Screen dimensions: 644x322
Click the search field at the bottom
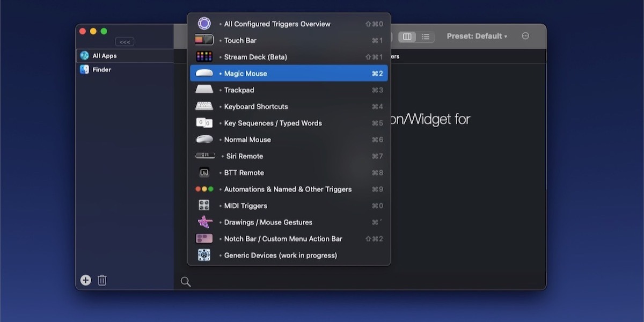(x=215, y=281)
